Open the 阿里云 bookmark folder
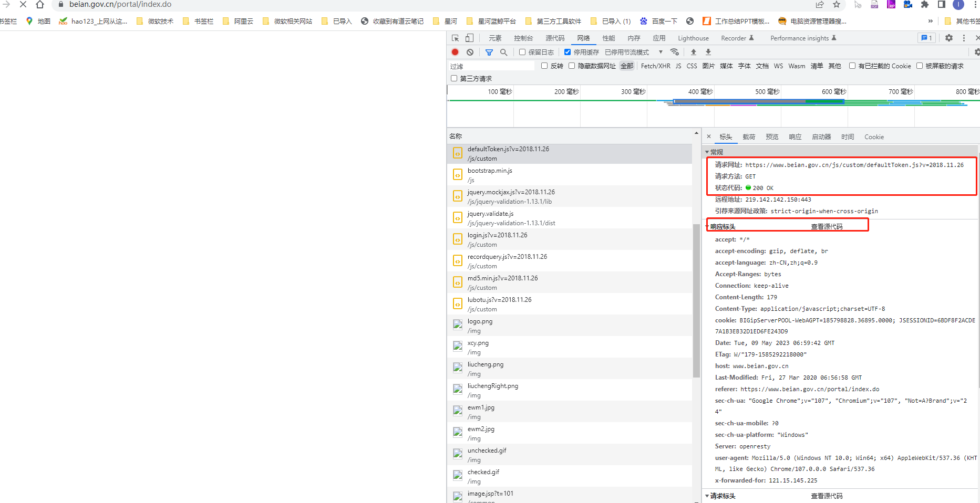 (x=238, y=21)
